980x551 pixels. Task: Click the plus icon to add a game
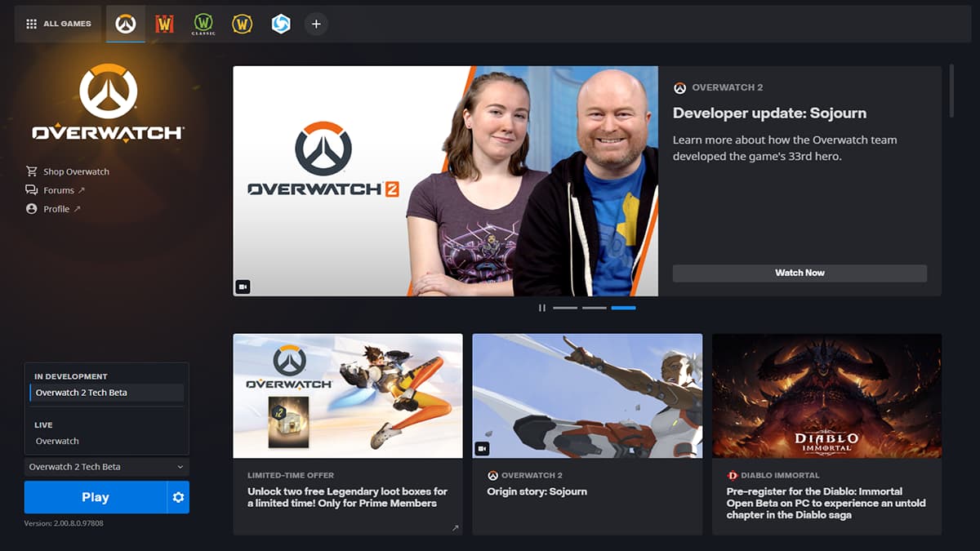(x=316, y=24)
